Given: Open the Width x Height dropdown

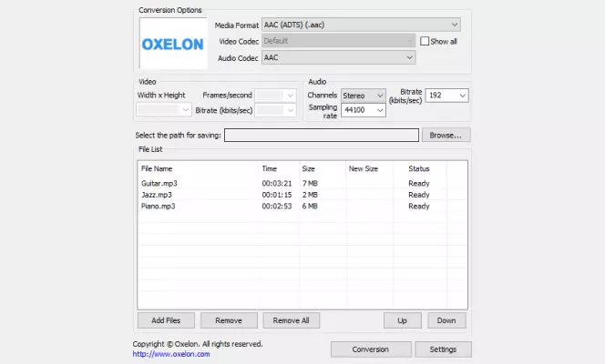Looking at the screenshot, I should (164, 110).
